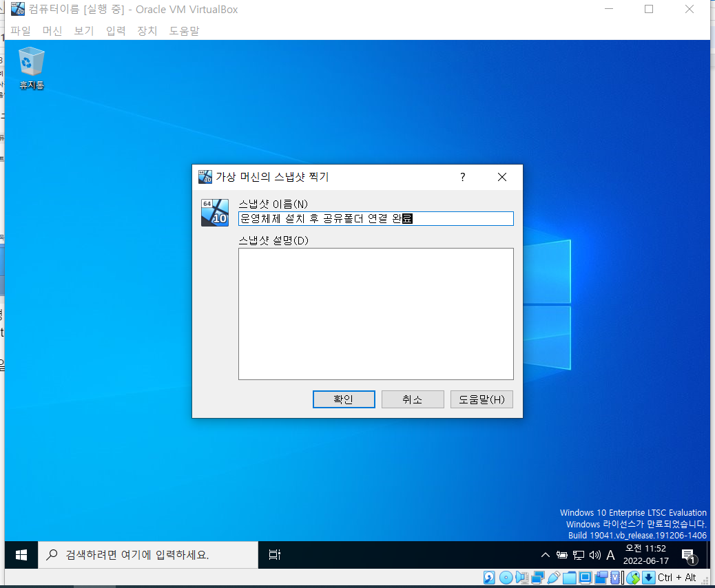Click the snapshot description text area
The height and width of the screenshot is (588, 715).
pyautogui.click(x=375, y=313)
